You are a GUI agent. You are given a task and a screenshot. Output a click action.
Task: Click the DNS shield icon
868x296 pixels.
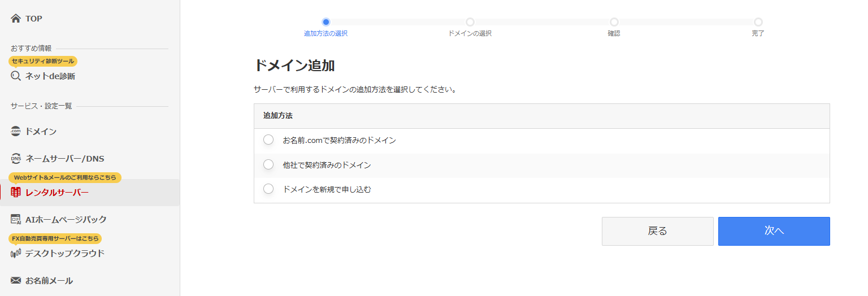point(16,159)
